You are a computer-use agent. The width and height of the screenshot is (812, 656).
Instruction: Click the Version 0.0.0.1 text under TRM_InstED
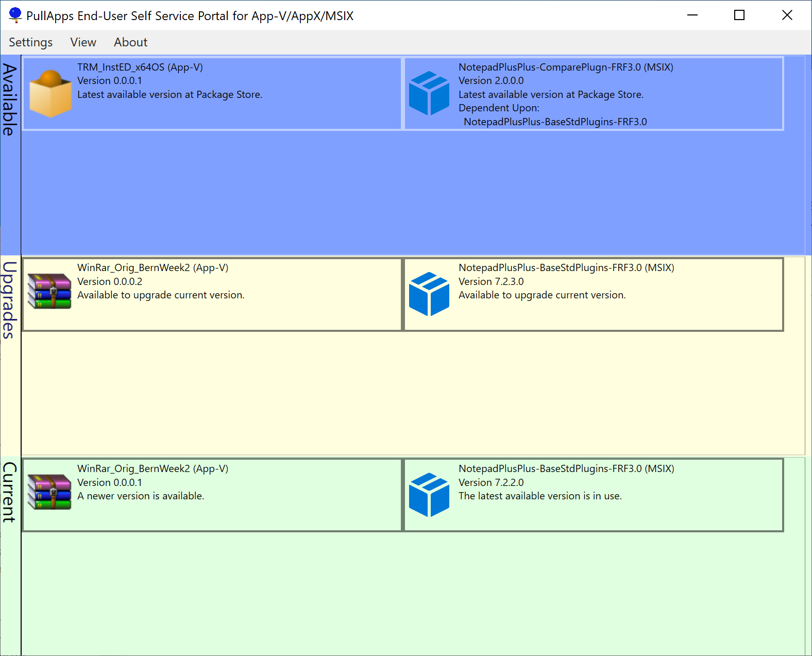110,80
